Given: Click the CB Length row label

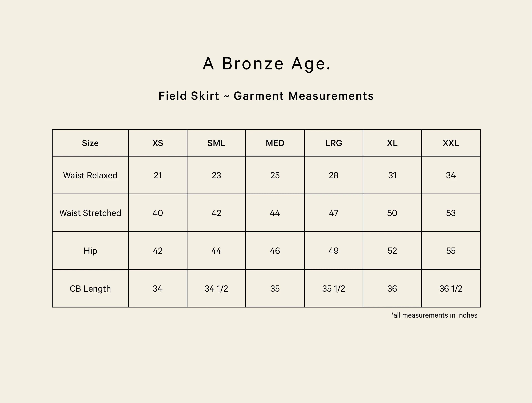Looking at the screenshot, I should [x=90, y=289].
